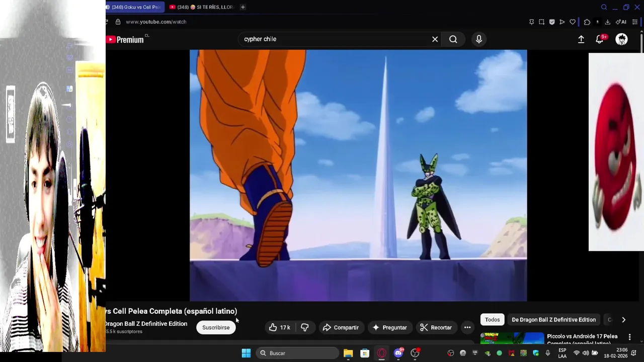Select the Todos filter chip
The width and height of the screenshot is (644, 362).
[x=493, y=320]
